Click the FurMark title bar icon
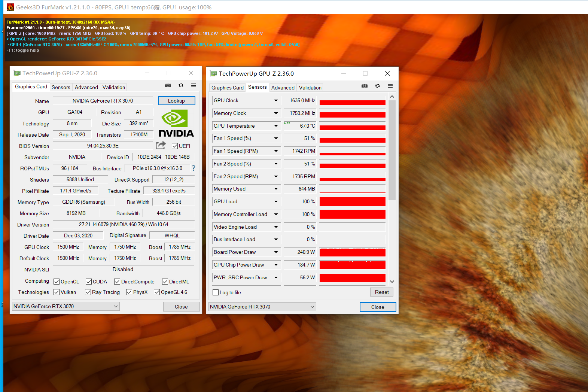Screen dimensions: 588x392 [10, 7]
